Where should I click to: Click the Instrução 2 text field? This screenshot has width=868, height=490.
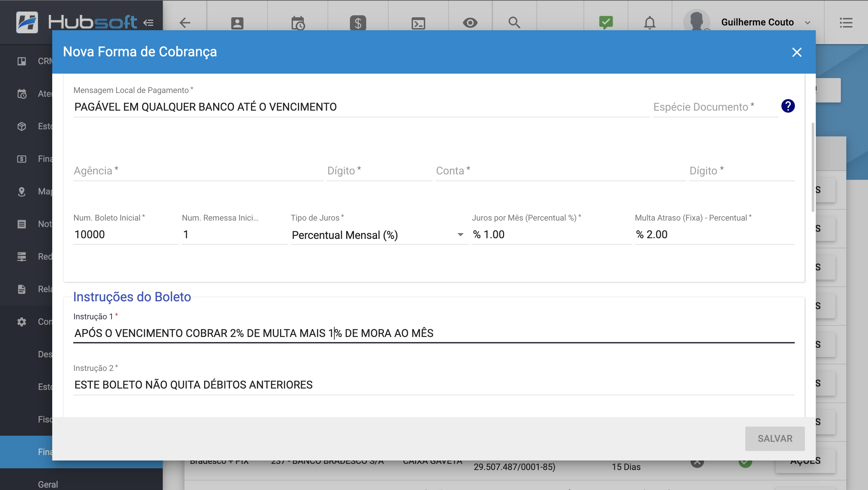pos(434,385)
